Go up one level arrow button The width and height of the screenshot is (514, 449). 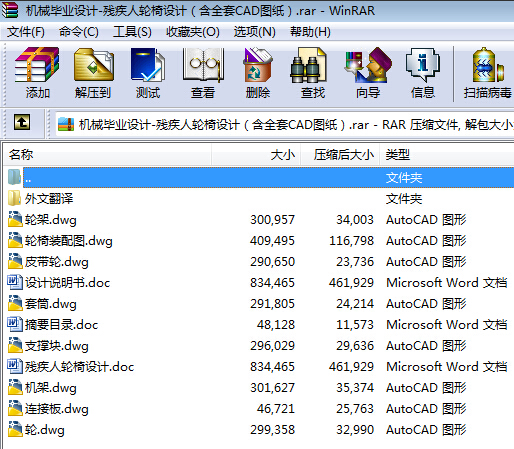[x=22, y=122]
